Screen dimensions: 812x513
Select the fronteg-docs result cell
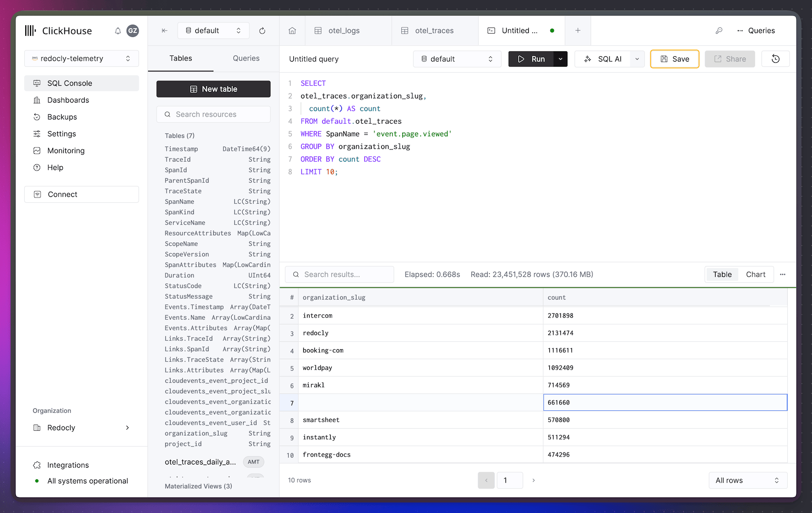pos(421,455)
